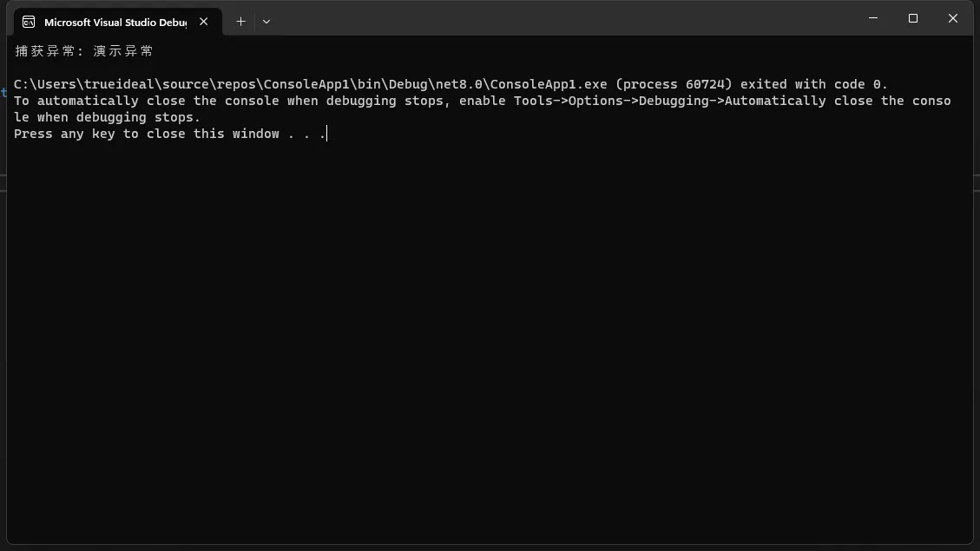
Task: Expand the new tab profile dropdown chevron
Action: click(266, 22)
